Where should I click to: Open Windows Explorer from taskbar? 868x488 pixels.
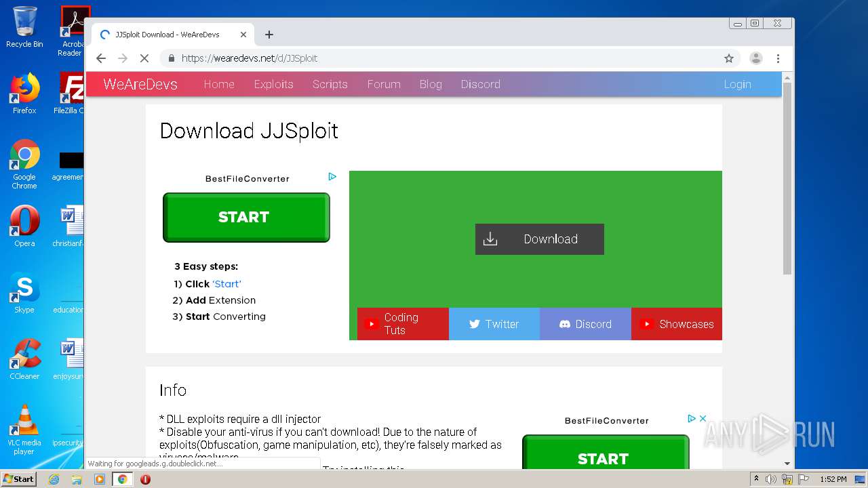pos(77,479)
